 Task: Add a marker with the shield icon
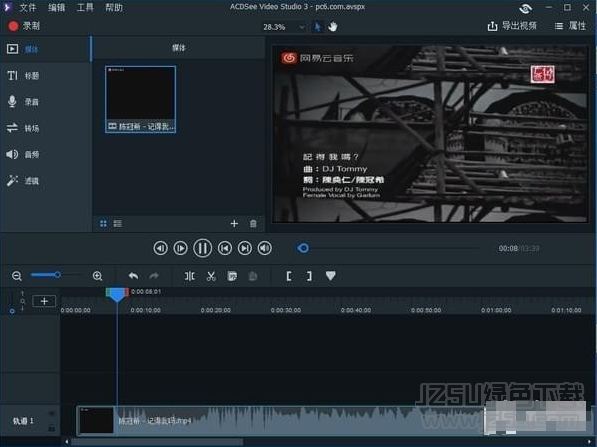point(330,276)
